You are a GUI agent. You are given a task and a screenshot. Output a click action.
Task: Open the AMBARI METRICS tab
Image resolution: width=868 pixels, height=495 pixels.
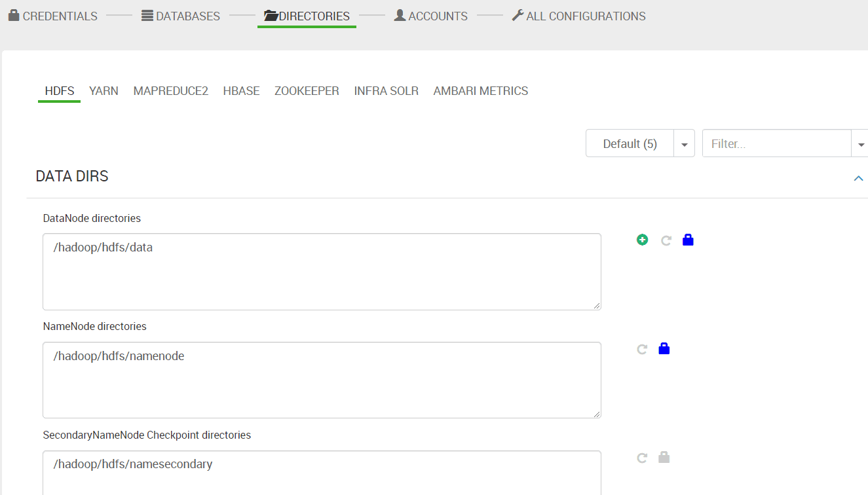pyautogui.click(x=481, y=91)
